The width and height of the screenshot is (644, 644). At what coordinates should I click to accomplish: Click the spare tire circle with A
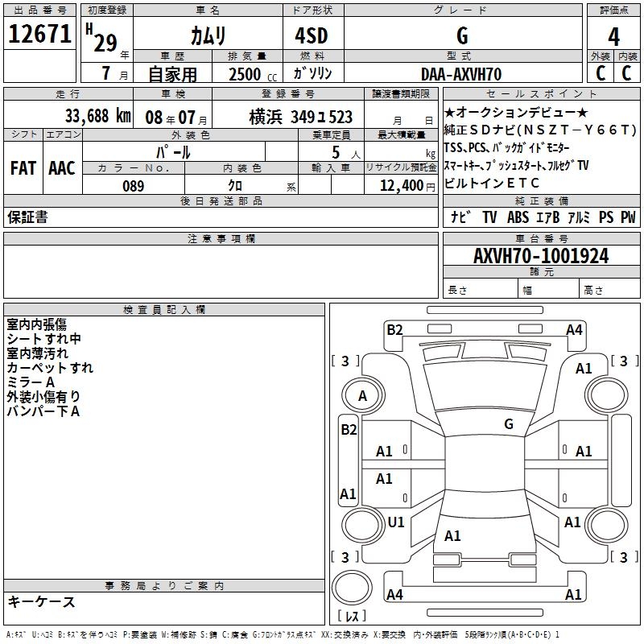(x=363, y=395)
